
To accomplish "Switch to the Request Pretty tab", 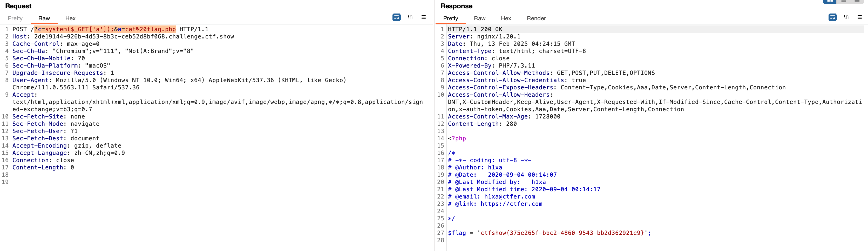I will (x=15, y=18).
